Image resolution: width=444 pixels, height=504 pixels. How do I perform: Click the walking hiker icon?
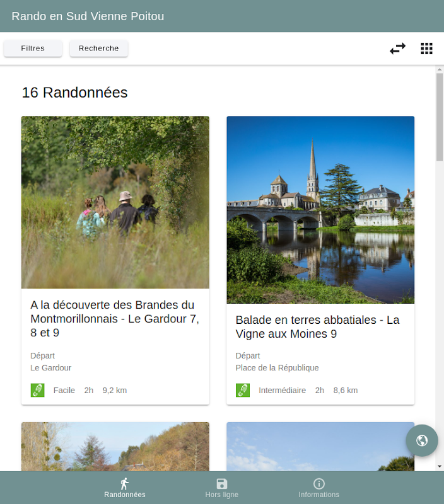[124, 484]
